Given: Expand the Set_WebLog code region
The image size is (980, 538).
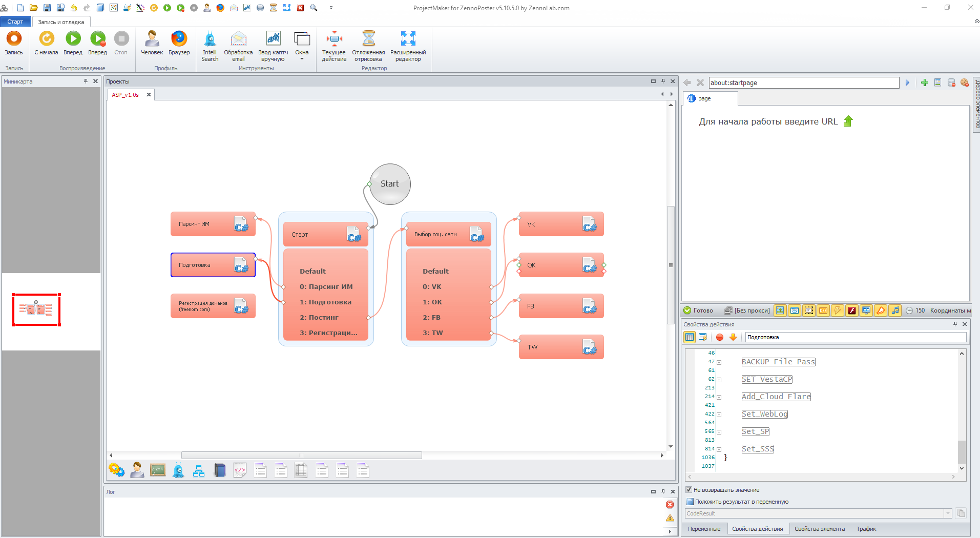Looking at the screenshot, I should coord(719,415).
